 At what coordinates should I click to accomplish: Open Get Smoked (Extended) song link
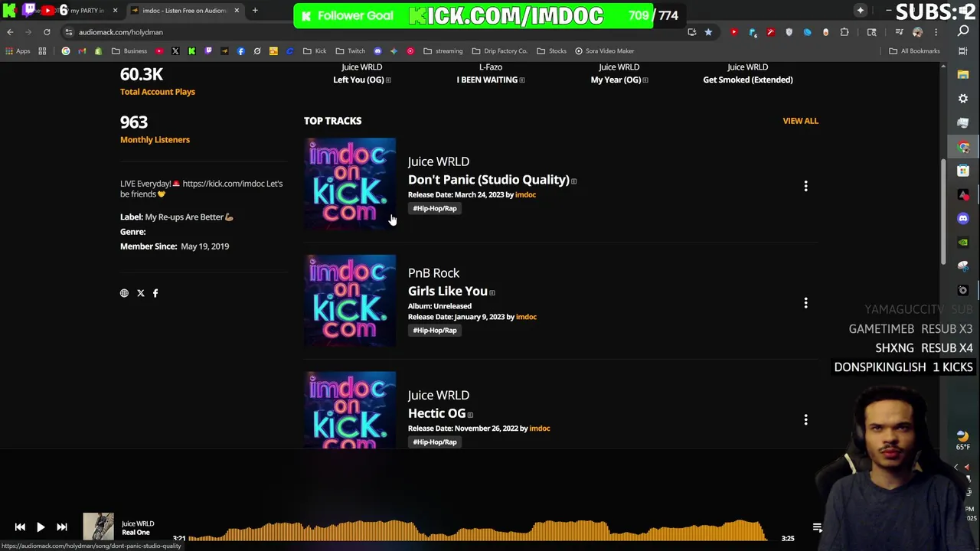(x=748, y=80)
